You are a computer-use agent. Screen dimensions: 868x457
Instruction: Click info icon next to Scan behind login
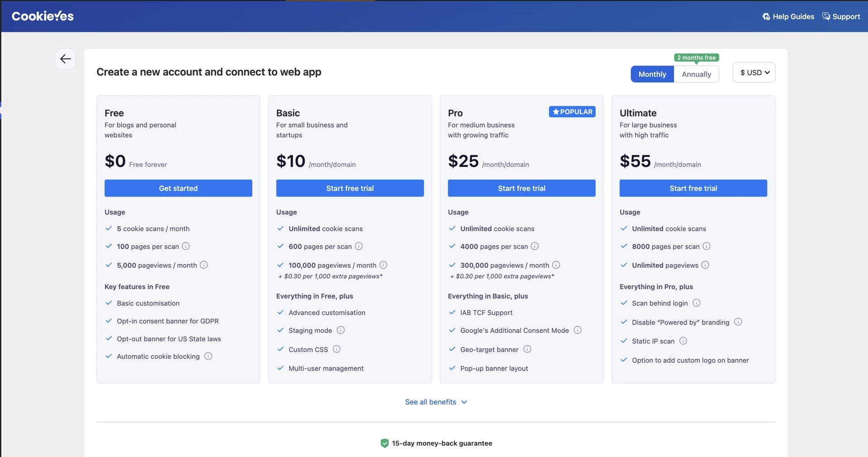tap(697, 303)
